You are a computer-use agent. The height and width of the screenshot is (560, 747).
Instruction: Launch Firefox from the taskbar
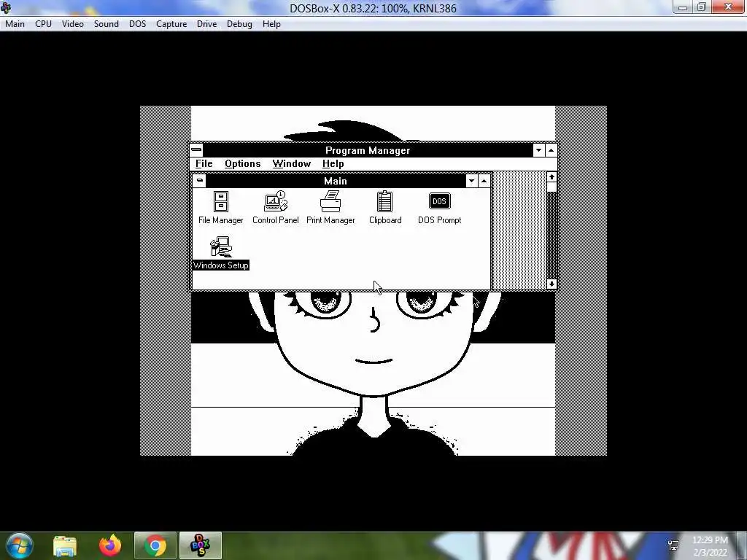110,545
